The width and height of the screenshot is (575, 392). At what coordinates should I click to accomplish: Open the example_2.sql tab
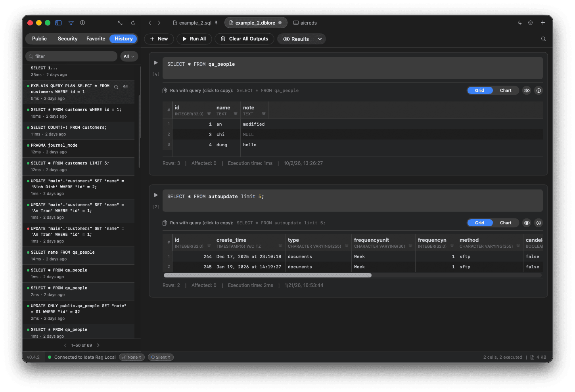(195, 23)
